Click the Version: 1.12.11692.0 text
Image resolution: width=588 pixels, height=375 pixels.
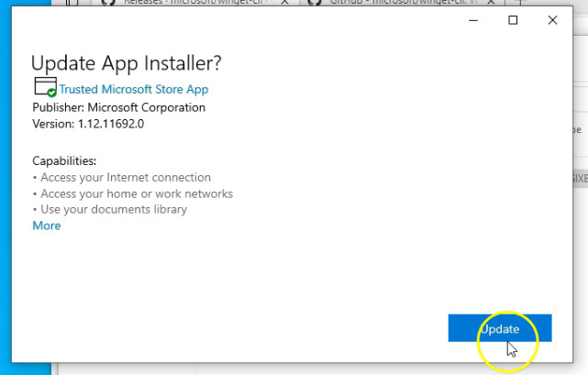(88, 124)
